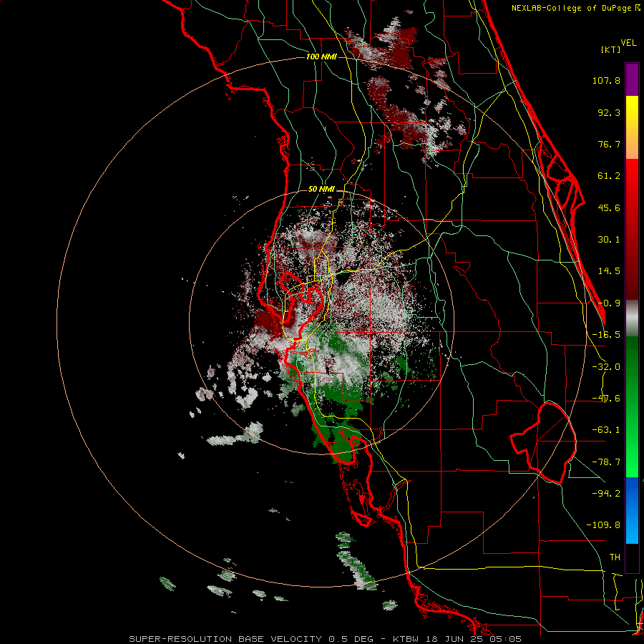The width and height of the screenshot is (644, 644).
Task: Click the -16.5 value on the velocity scale
Action: point(606,335)
